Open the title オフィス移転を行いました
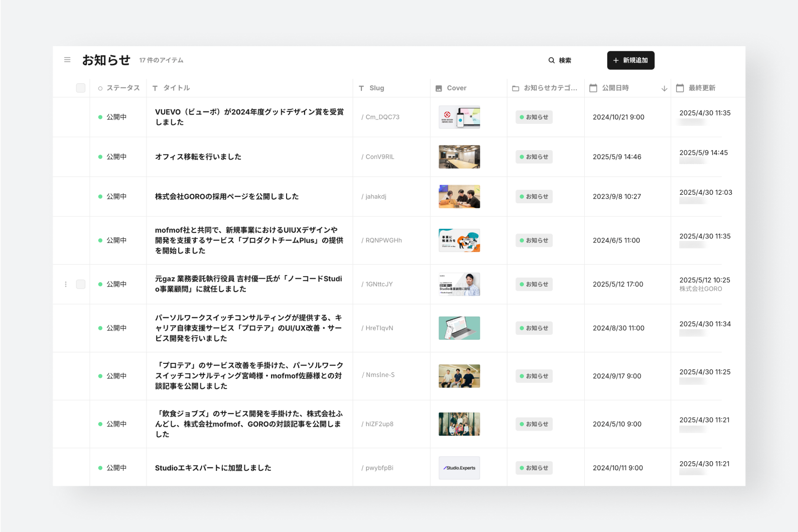Screen dimensions: 798x532 (198, 157)
